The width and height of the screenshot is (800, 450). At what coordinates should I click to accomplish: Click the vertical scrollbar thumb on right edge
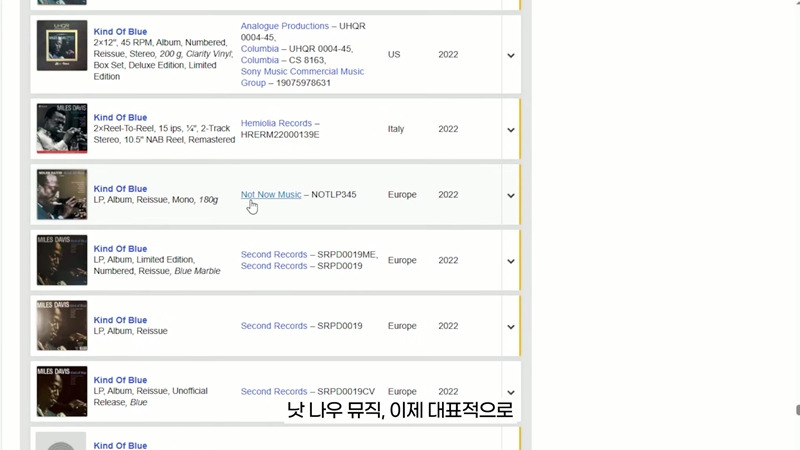click(796, 410)
